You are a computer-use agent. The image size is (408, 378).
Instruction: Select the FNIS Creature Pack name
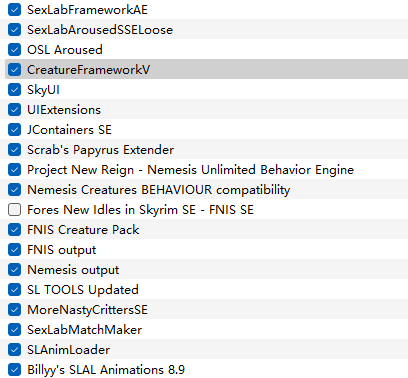[x=83, y=230]
